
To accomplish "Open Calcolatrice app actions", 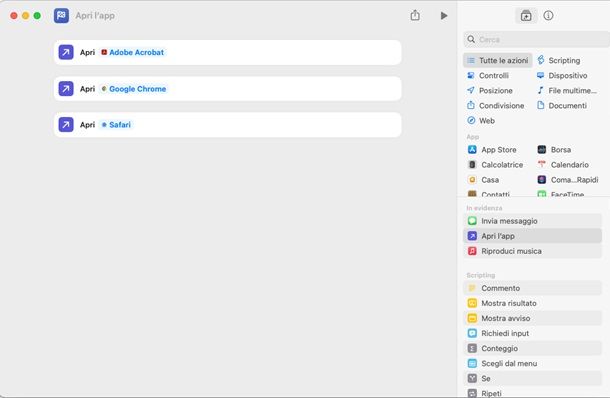I will click(495, 165).
